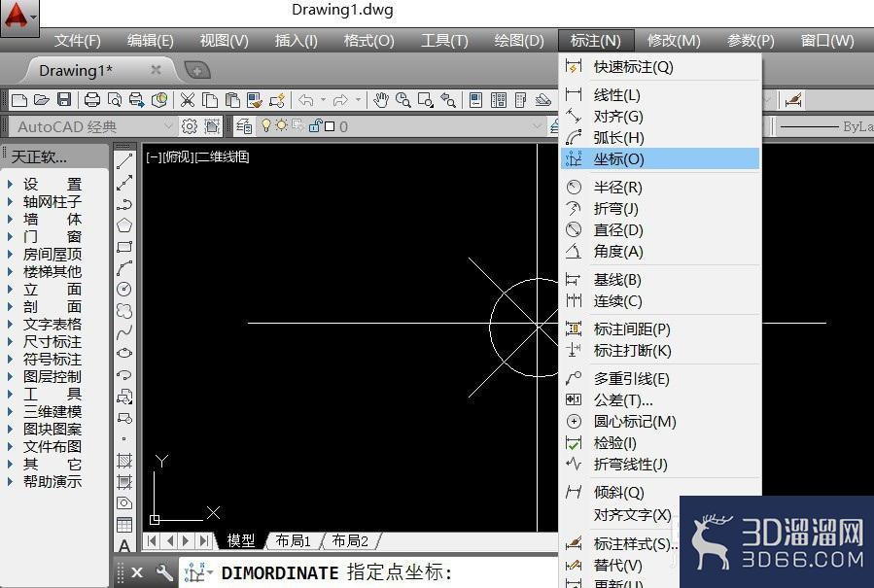Click the Plot printer icon
The width and height of the screenshot is (874, 588).
(92, 100)
